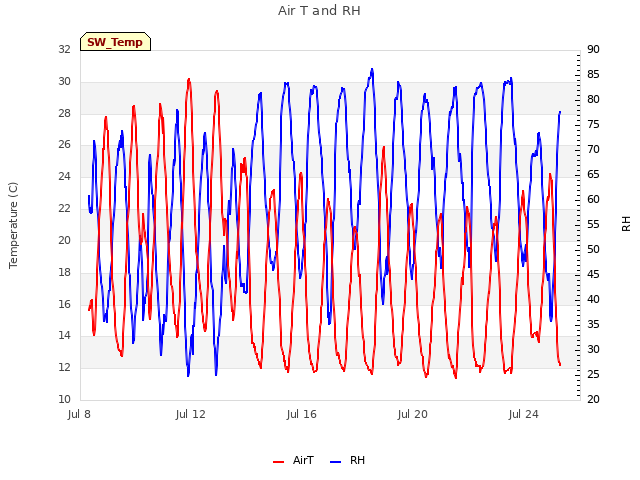The width and height of the screenshot is (640, 480).
Task: Click the Jul 20 x-axis tick label
Action: [413, 414]
